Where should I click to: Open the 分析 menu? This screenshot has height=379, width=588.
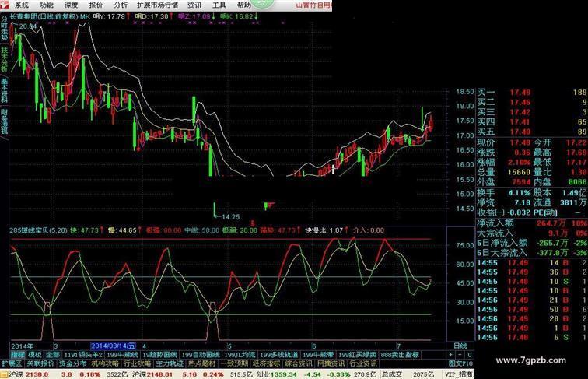(121, 5)
